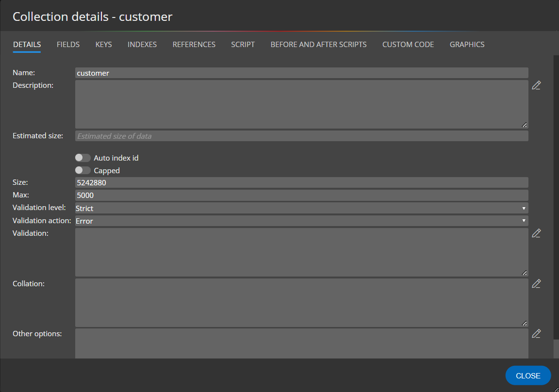Click the Name input field
The height and width of the screenshot is (392, 559).
click(x=301, y=73)
